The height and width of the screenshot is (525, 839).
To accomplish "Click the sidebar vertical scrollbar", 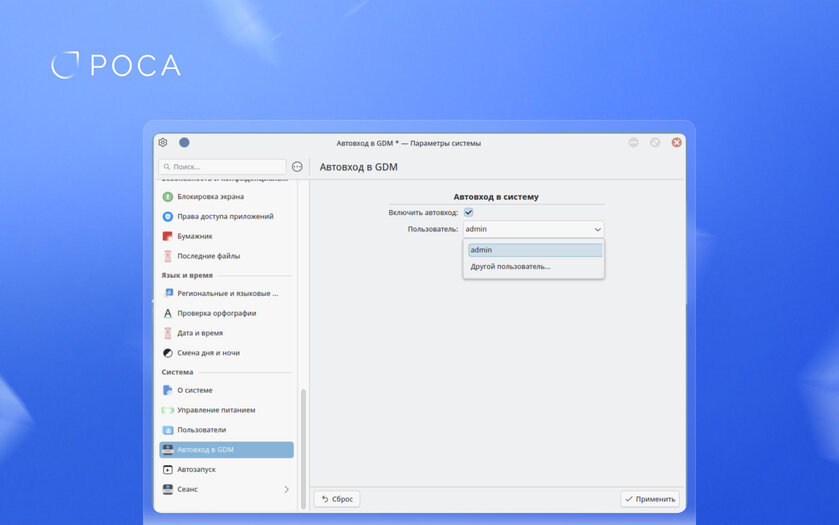I will click(303, 440).
